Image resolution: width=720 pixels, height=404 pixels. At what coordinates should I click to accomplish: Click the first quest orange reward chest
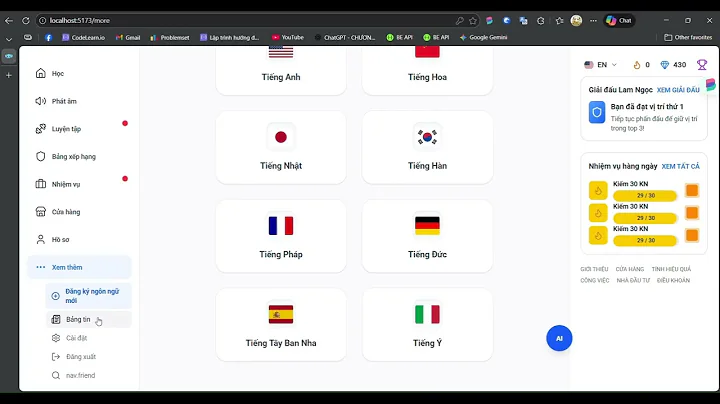point(692,191)
